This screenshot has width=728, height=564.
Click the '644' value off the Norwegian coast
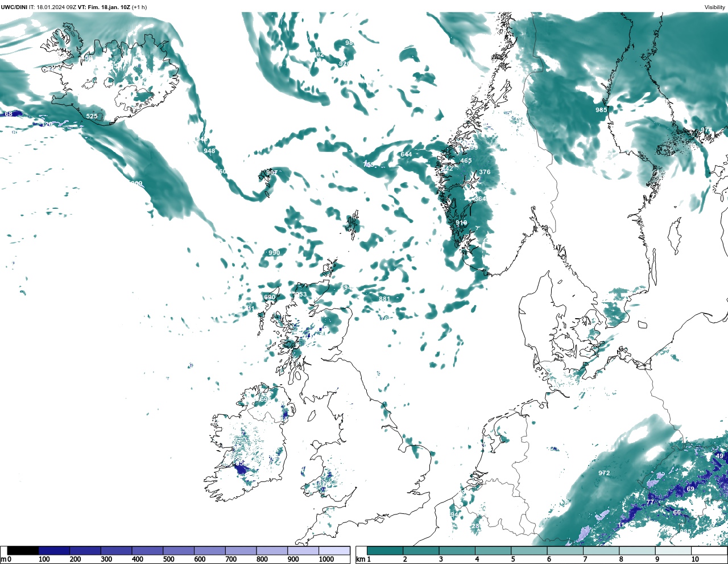point(406,154)
